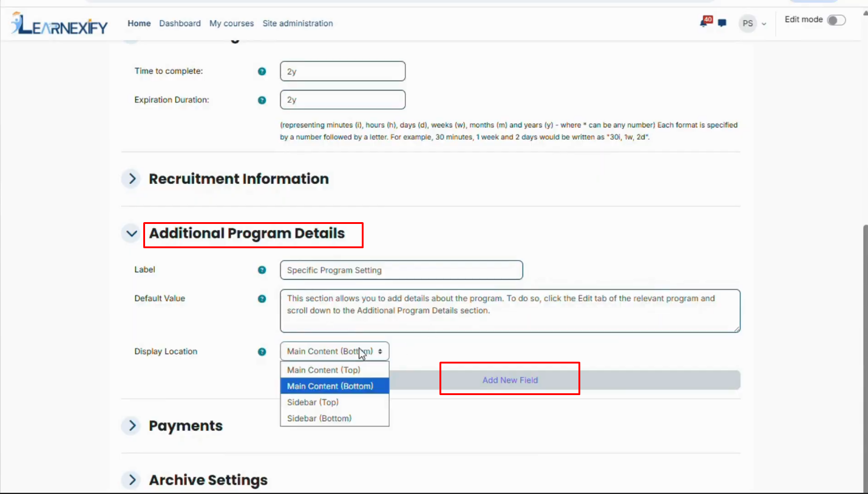Open the notifications bell icon

pyautogui.click(x=705, y=22)
